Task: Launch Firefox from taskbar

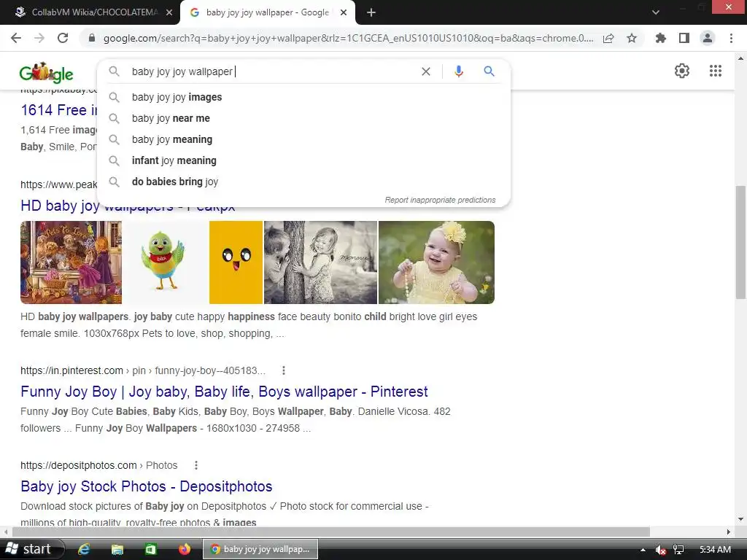Action: pyautogui.click(x=185, y=549)
